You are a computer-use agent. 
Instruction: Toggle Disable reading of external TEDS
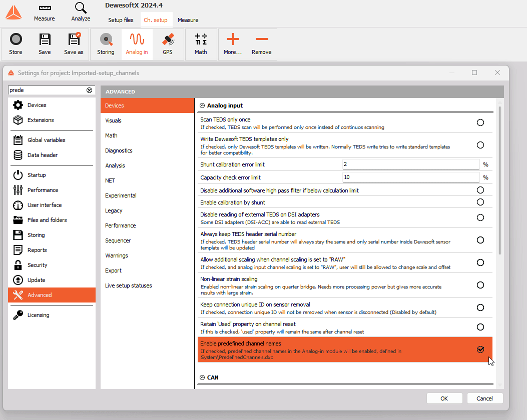[480, 217]
